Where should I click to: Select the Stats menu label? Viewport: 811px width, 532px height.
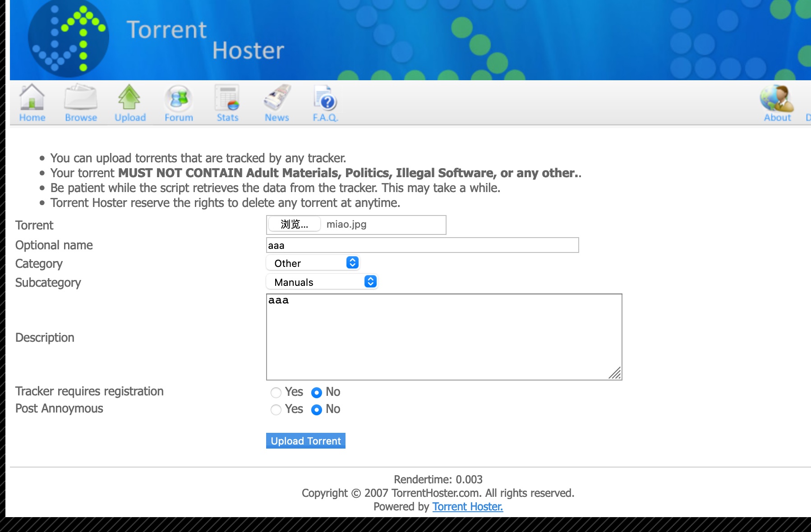coord(227,118)
